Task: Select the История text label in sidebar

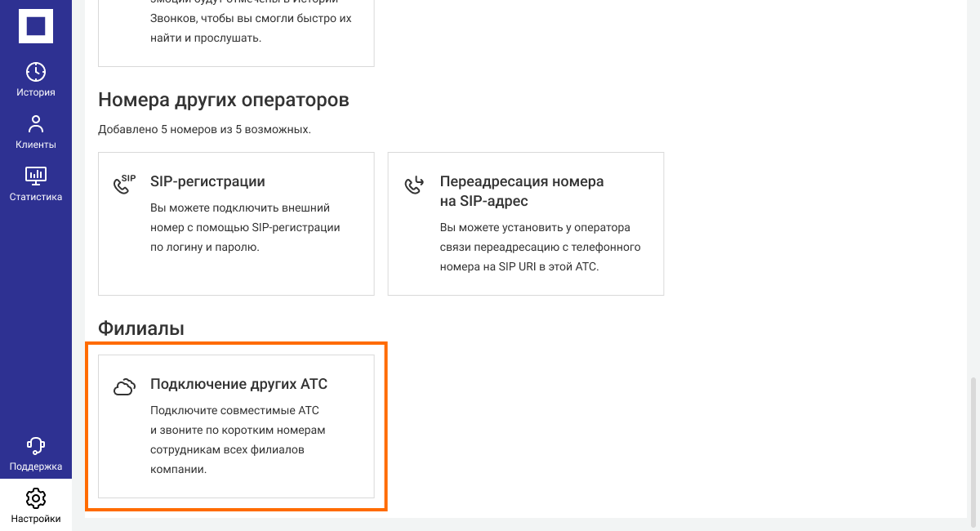Action: (x=36, y=92)
